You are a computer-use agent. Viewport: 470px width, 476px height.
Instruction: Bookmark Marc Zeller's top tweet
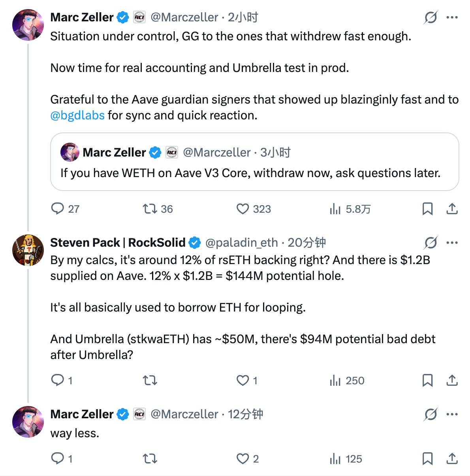point(427,209)
